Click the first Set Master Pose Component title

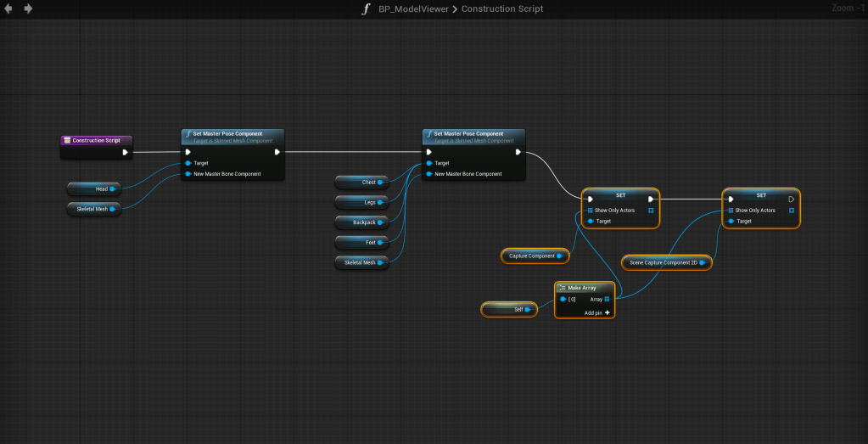click(227, 133)
